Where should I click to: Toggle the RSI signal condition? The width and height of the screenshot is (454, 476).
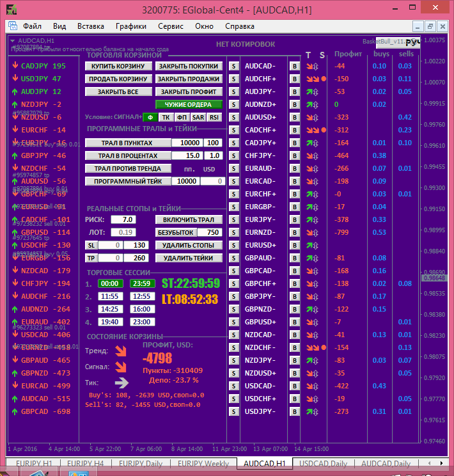(x=214, y=117)
